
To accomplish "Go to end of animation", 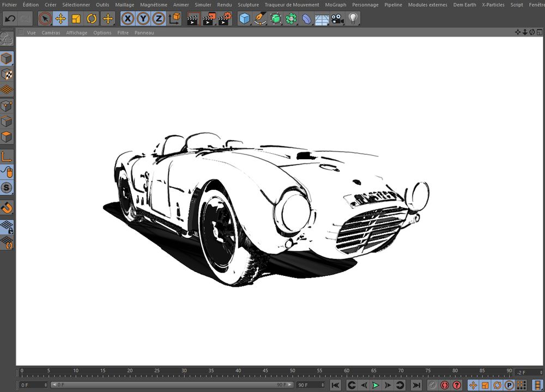I will [x=416, y=385].
